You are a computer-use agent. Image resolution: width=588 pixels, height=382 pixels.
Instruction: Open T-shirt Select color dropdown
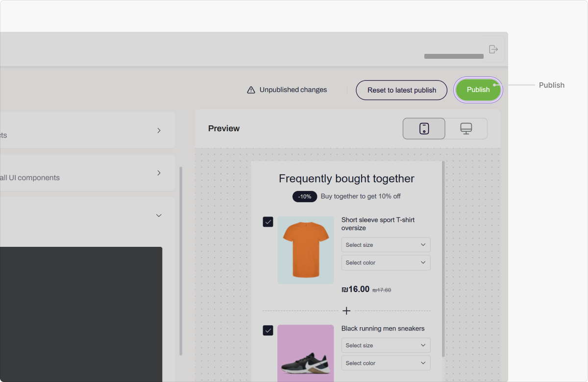386,263
